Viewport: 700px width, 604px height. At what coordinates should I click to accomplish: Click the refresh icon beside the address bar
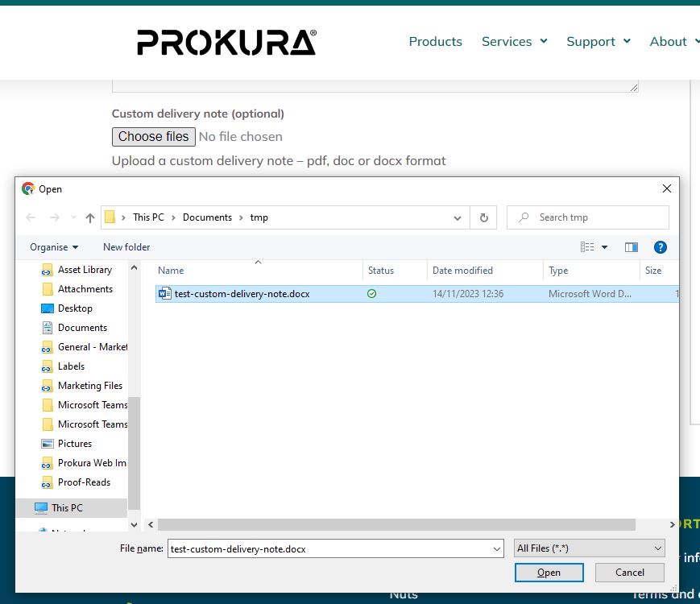point(483,218)
